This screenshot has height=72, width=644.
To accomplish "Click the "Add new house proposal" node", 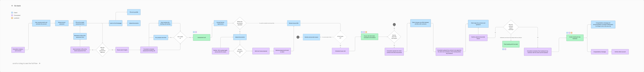I will [261, 51].
